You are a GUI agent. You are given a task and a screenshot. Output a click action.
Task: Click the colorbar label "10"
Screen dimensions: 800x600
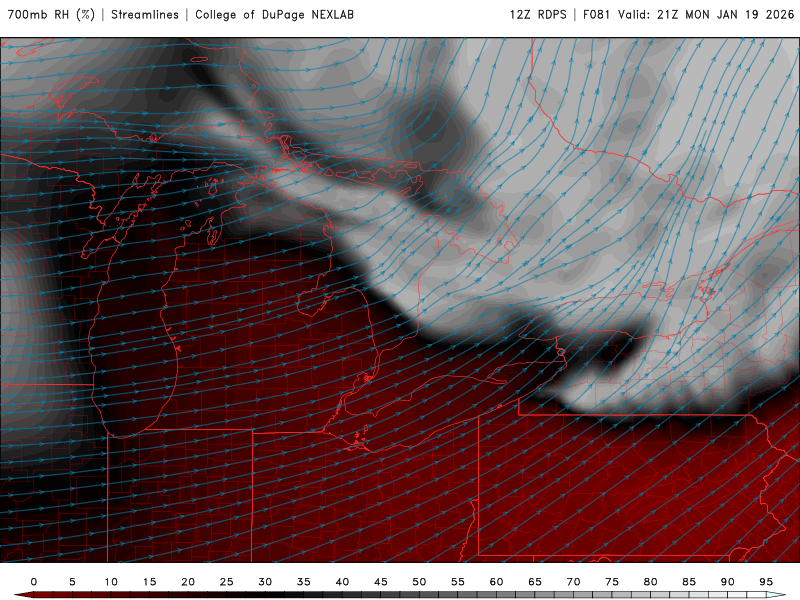(x=111, y=582)
